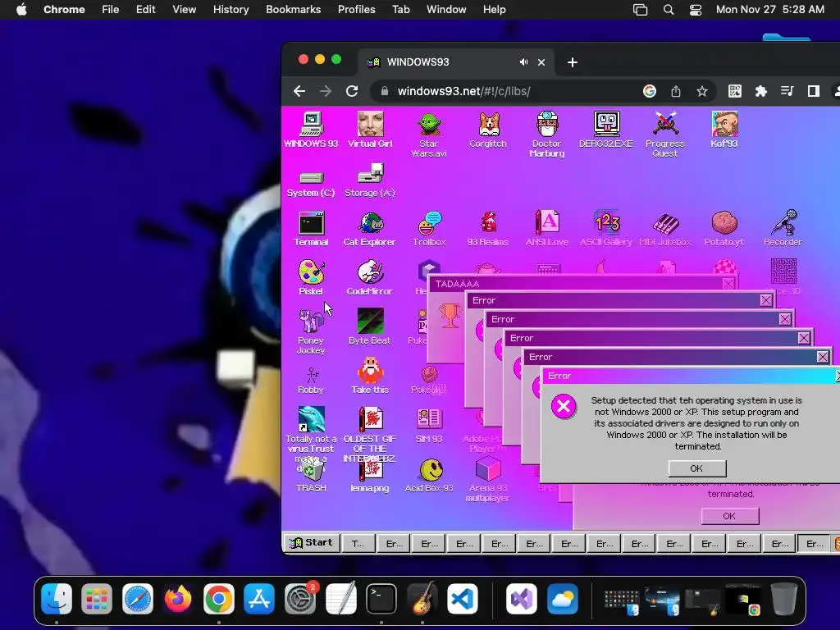Launch MIDI Jukebox icon
This screenshot has height=630, width=840.
665,229
